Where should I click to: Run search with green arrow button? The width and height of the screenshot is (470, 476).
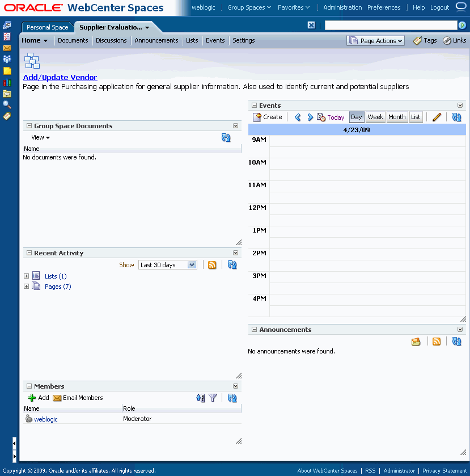coord(462,25)
